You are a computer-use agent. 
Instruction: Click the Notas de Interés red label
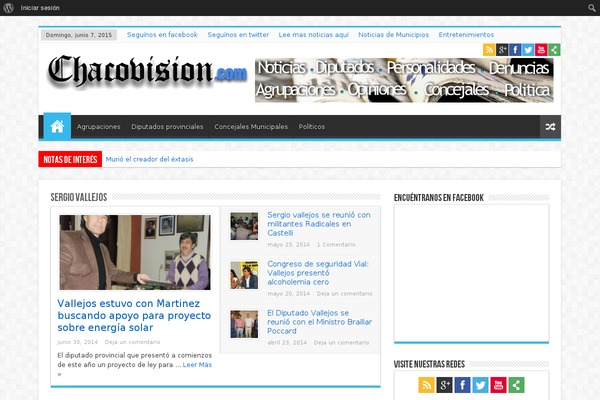(x=70, y=159)
